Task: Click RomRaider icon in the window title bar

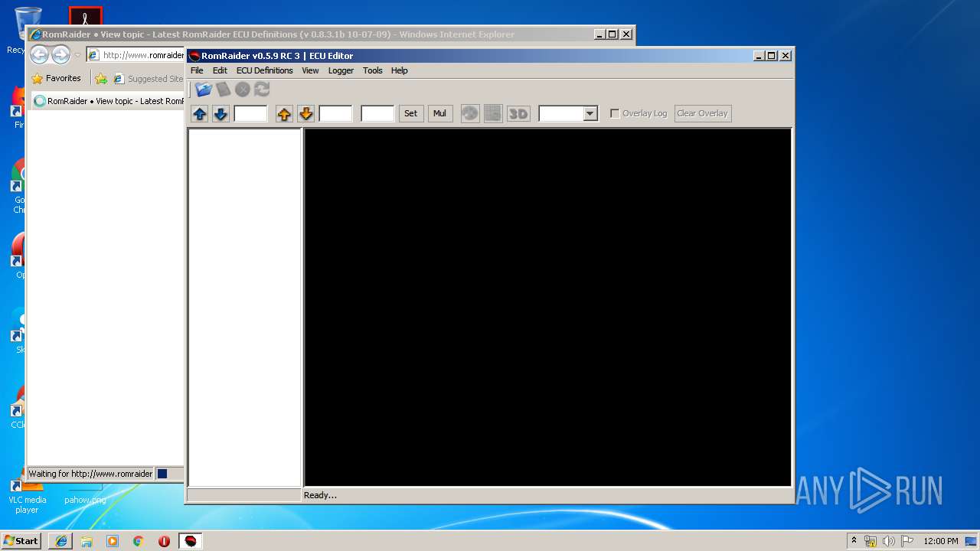Action: [x=194, y=56]
